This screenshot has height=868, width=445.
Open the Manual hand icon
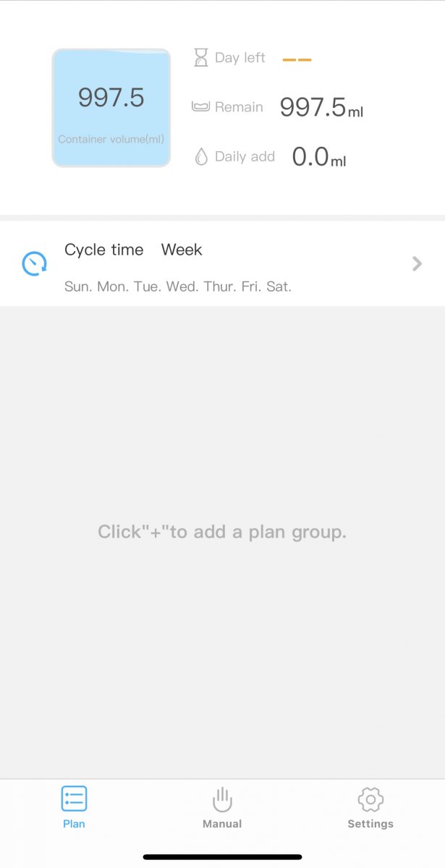click(222, 799)
